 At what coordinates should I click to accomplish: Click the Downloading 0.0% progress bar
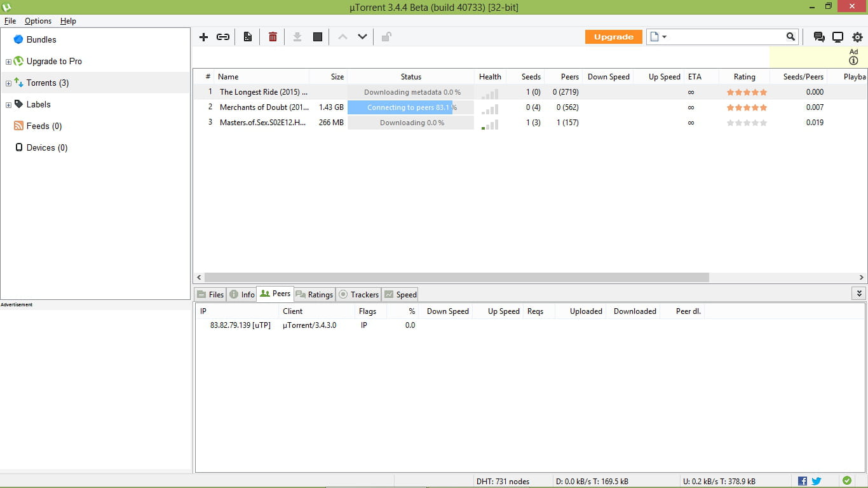(x=410, y=123)
